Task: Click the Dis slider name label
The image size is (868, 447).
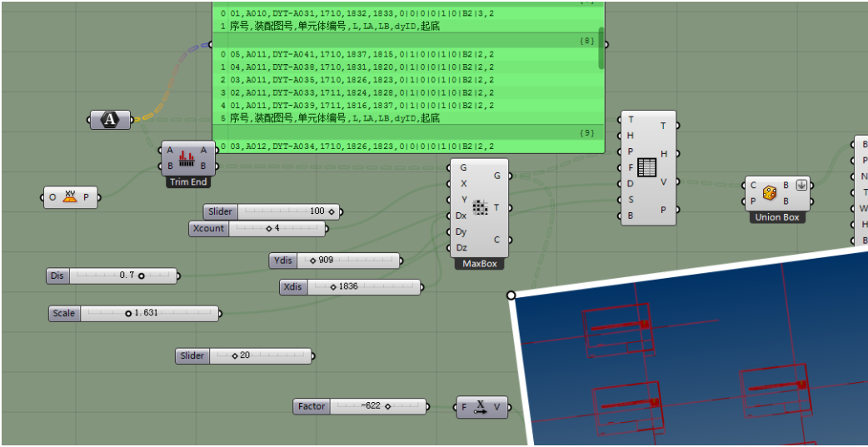Action: [x=57, y=276]
